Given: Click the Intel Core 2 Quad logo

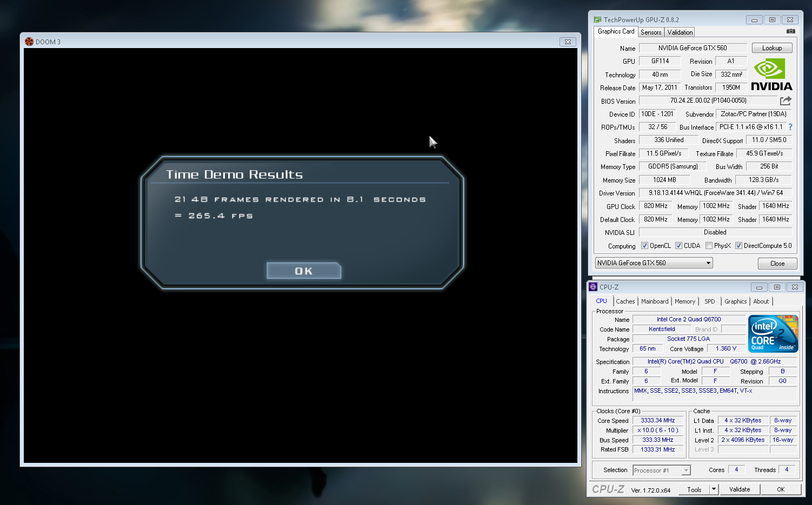Looking at the screenshot, I should tap(773, 333).
